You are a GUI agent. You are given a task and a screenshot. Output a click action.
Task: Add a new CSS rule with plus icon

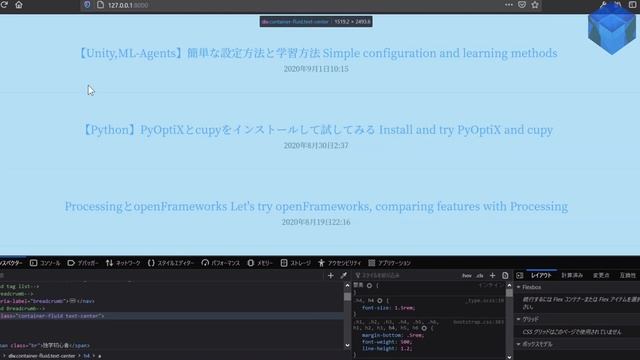[492, 276]
